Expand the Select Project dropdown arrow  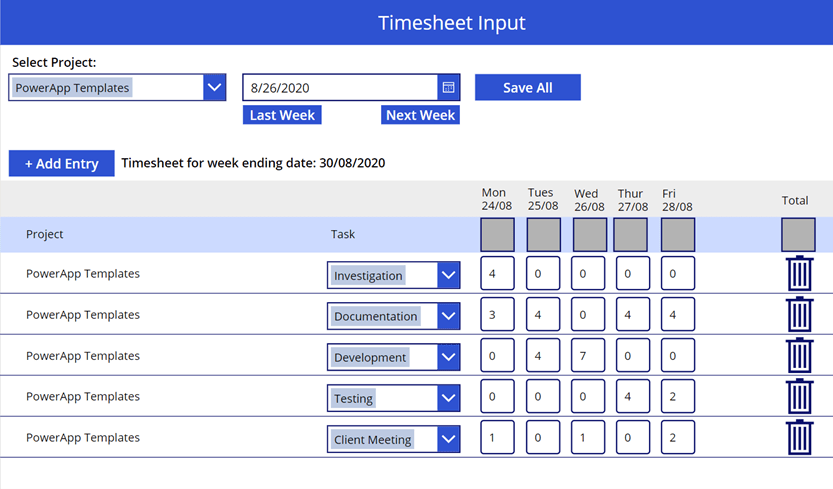(214, 87)
